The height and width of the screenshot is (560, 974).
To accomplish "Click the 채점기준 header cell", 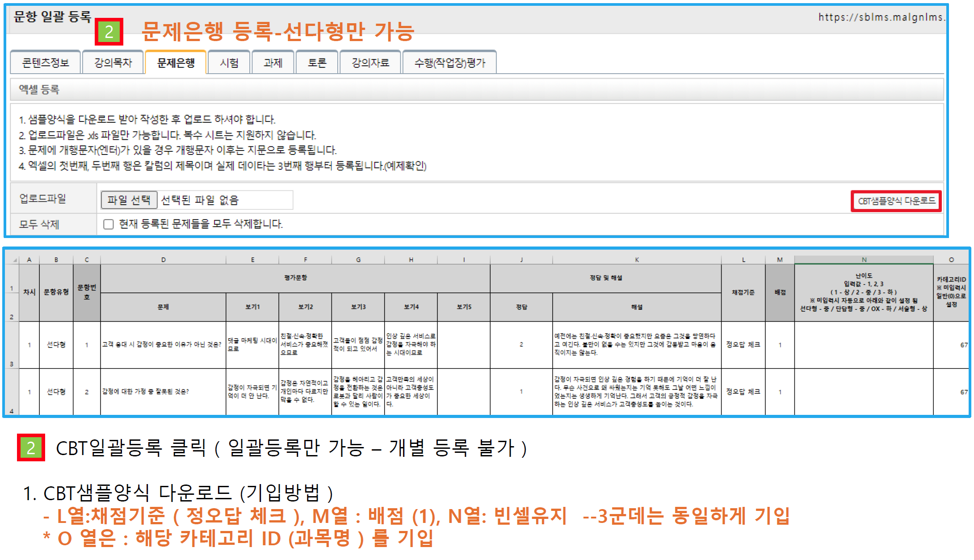I will click(743, 292).
